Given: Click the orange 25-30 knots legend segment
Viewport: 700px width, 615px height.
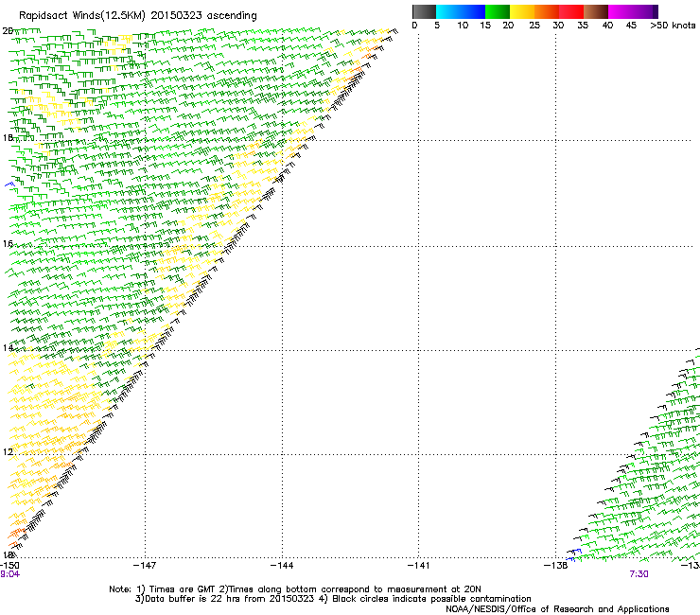Looking at the screenshot, I should [x=547, y=11].
